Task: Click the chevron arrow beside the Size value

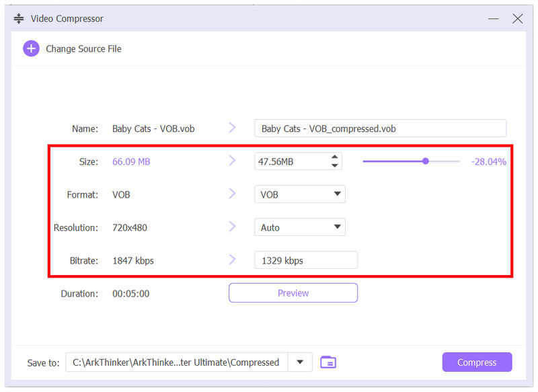Action: point(232,160)
